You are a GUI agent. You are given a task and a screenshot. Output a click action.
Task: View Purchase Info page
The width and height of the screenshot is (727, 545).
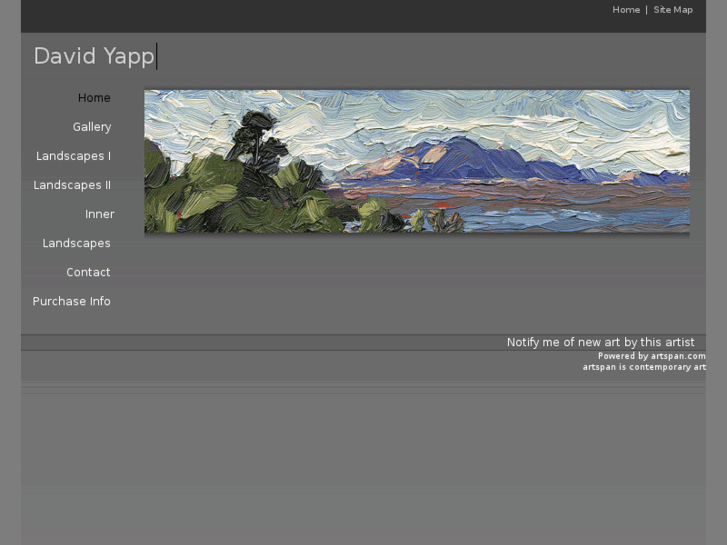pos(71,301)
